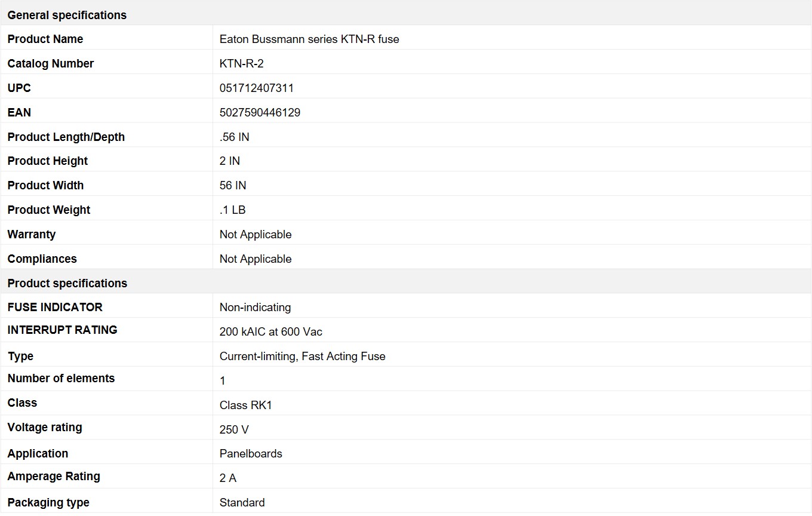
Task: Click the EAN value 5027590446129
Action: point(260,113)
